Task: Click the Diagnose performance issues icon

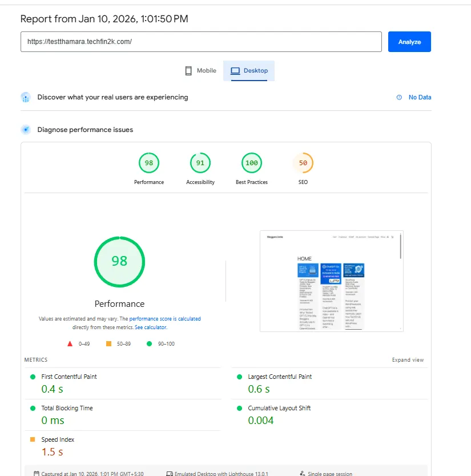Action: point(26,130)
